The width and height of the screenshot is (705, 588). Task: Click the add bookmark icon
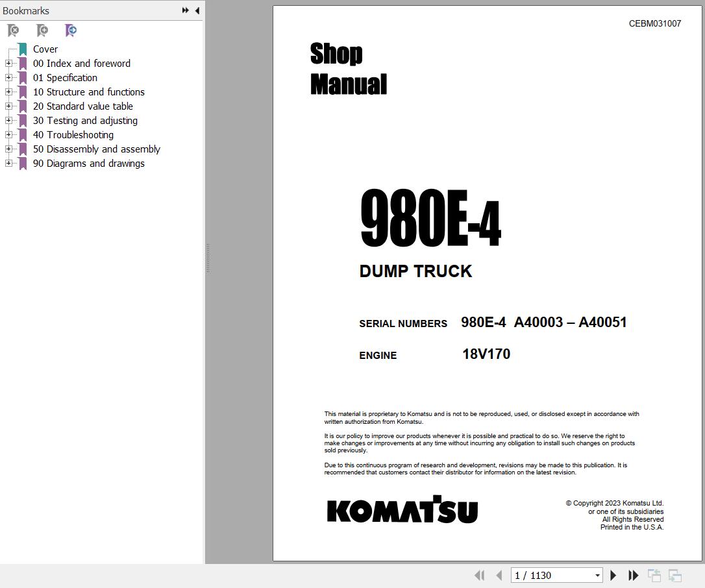pos(42,31)
